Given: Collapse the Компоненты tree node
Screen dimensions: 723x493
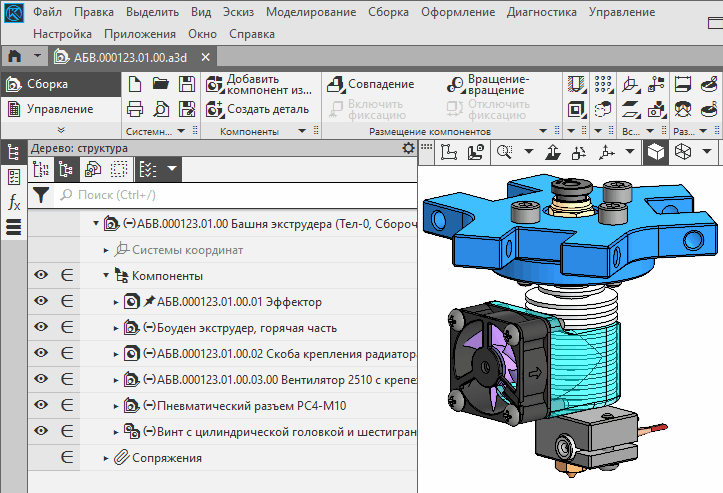Looking at the screenshot, I should pyautogui.click(x=106, y=275).
